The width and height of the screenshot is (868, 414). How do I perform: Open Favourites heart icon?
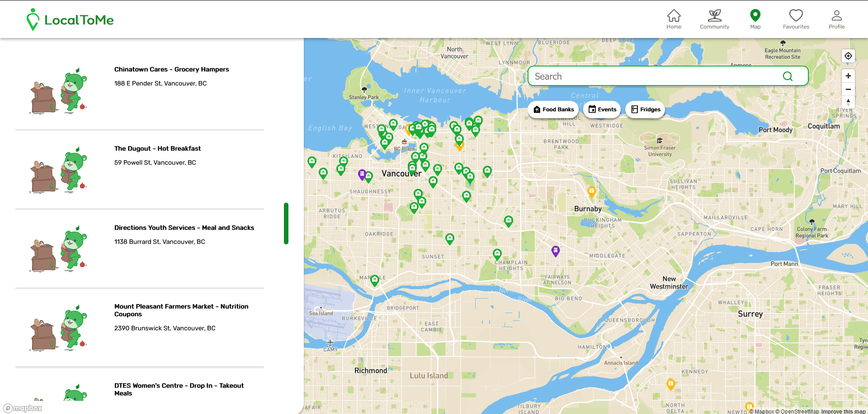pyautogui.click(x=796, y=19)
